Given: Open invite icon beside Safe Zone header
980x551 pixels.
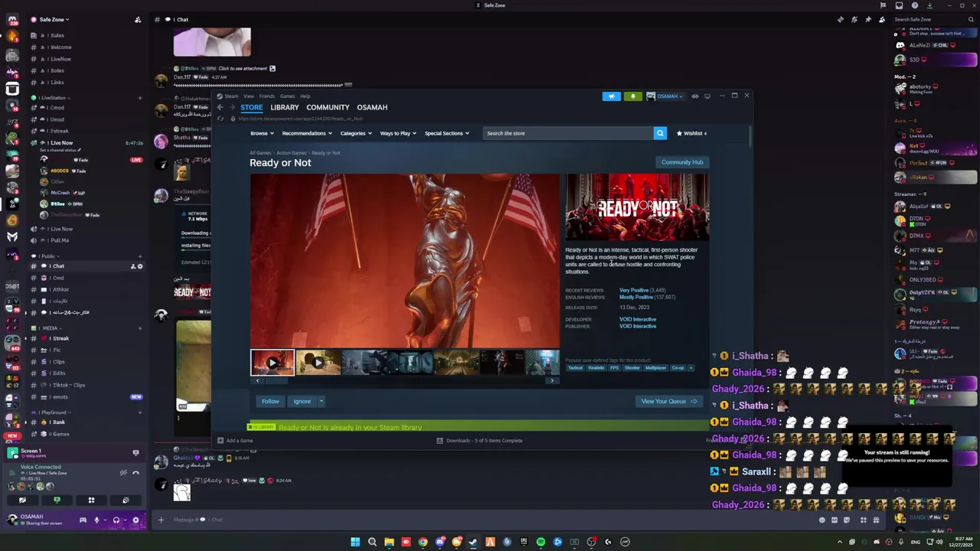Looking at the screenshot, I should coord(138,19).
